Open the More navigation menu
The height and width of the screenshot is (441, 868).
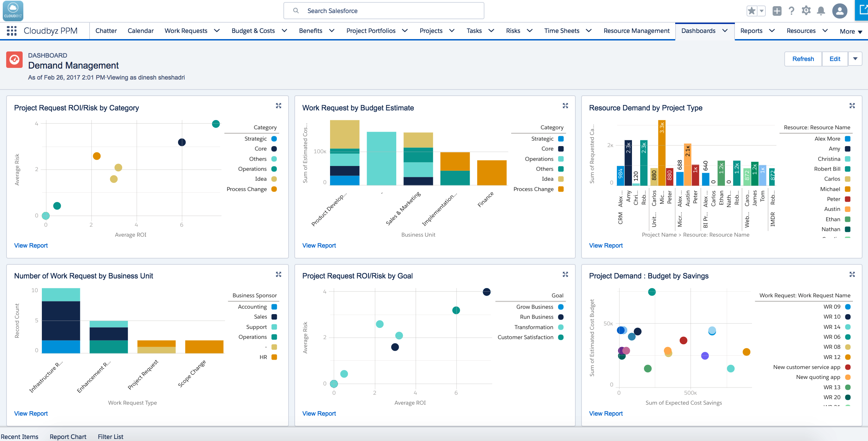851,32
